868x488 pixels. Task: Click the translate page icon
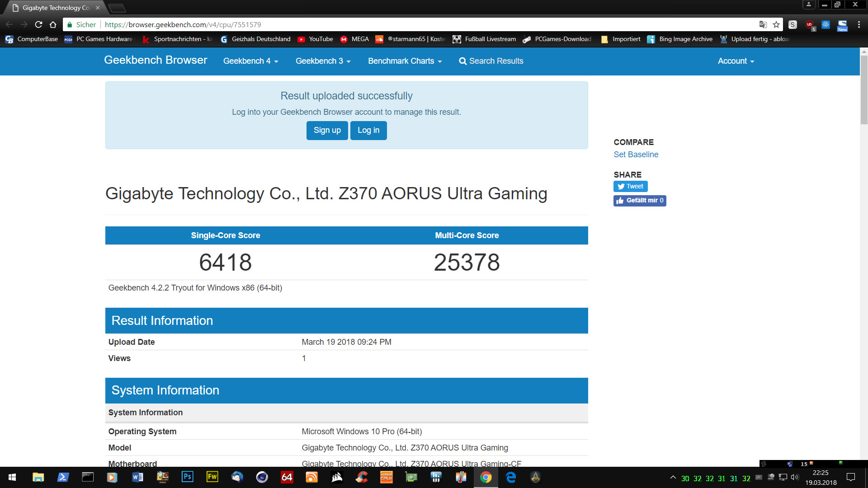[x=763, y=24]
